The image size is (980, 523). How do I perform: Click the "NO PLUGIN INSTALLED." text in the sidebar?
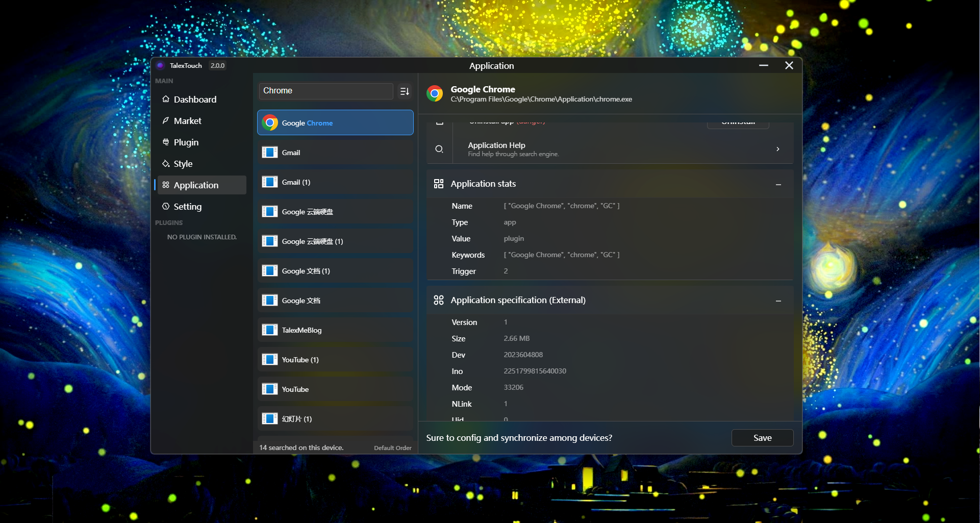pos(202,237)
